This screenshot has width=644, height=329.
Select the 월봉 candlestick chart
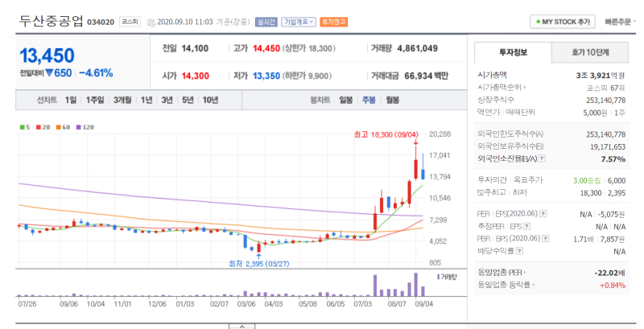[392, 100]
